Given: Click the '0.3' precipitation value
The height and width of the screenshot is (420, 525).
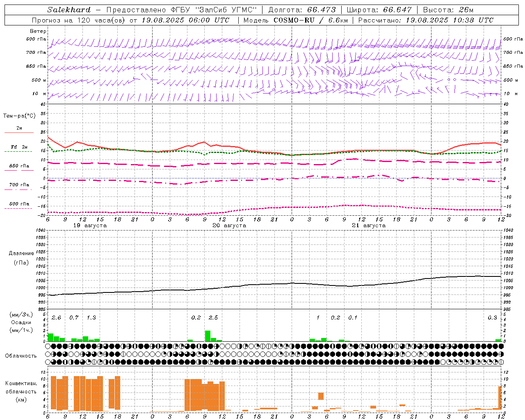Looking at the screenshot, I should tap(492, 318).
